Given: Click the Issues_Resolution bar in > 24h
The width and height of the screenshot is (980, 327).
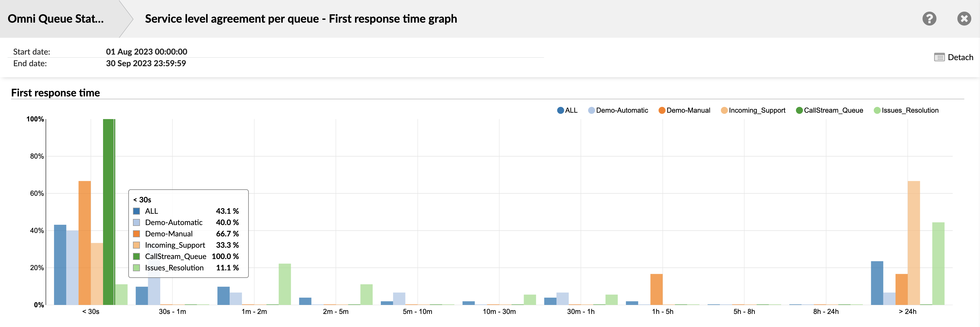Looking at the screenshot, I should [x=938, y=263].
